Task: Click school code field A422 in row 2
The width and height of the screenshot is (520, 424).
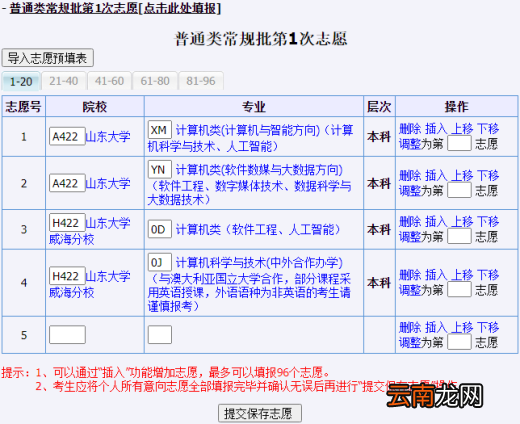Action: pos(67,183)
